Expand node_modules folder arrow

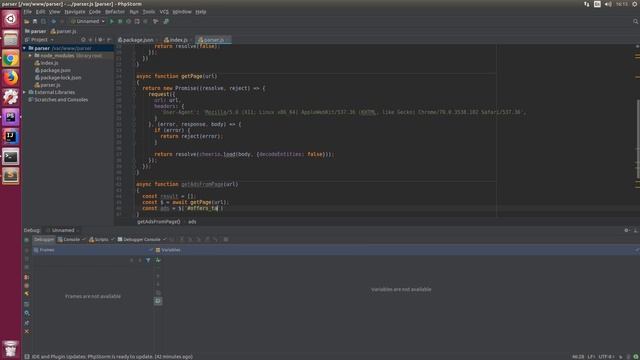[x=31, y=56]
